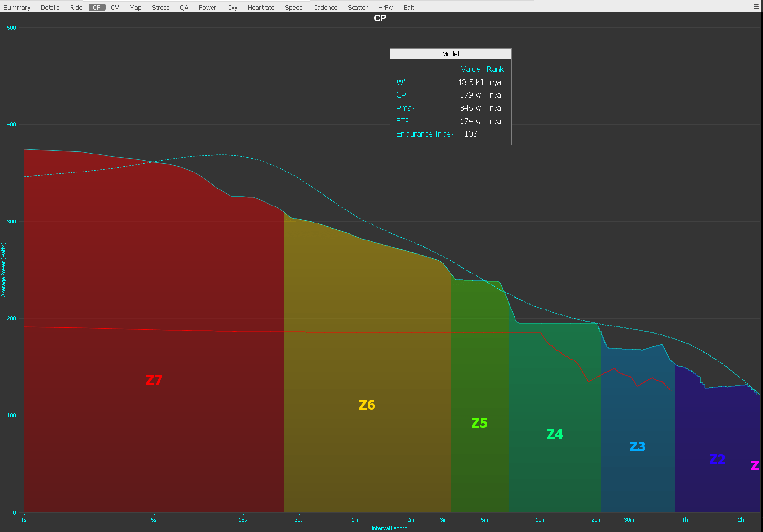
Task: Click the 20m tick on interval axis
Action: click(596, 520)
